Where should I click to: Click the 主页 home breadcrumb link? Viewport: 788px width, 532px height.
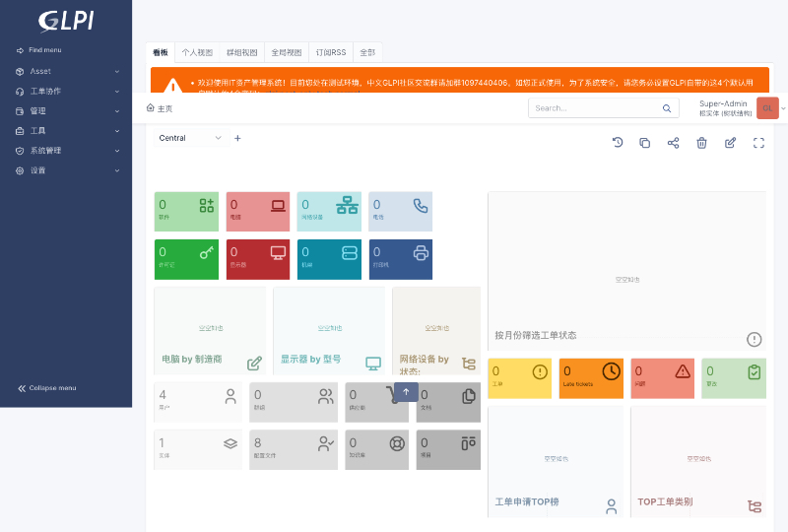click(160, 108)
